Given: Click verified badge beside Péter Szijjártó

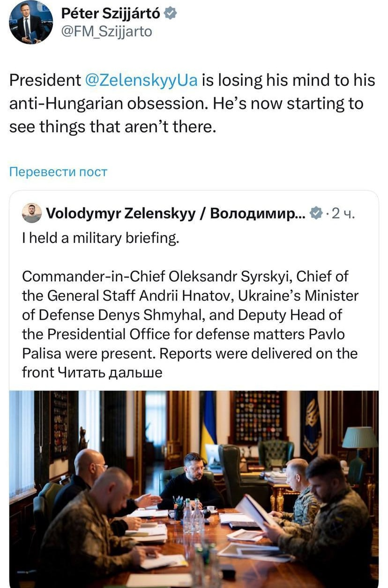Looking at the screenshot, I should [x=171, y=14].
